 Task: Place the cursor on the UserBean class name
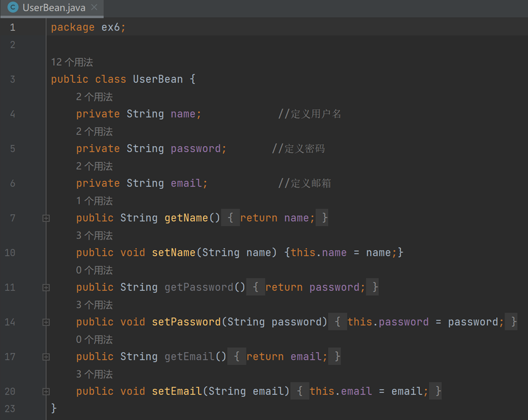point(158,79)
